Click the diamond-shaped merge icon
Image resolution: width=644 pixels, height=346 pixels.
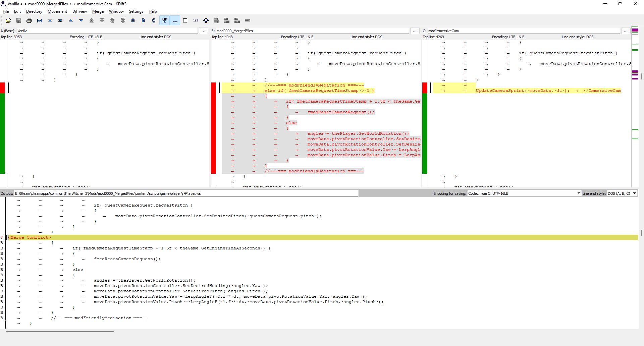[206, 20]
